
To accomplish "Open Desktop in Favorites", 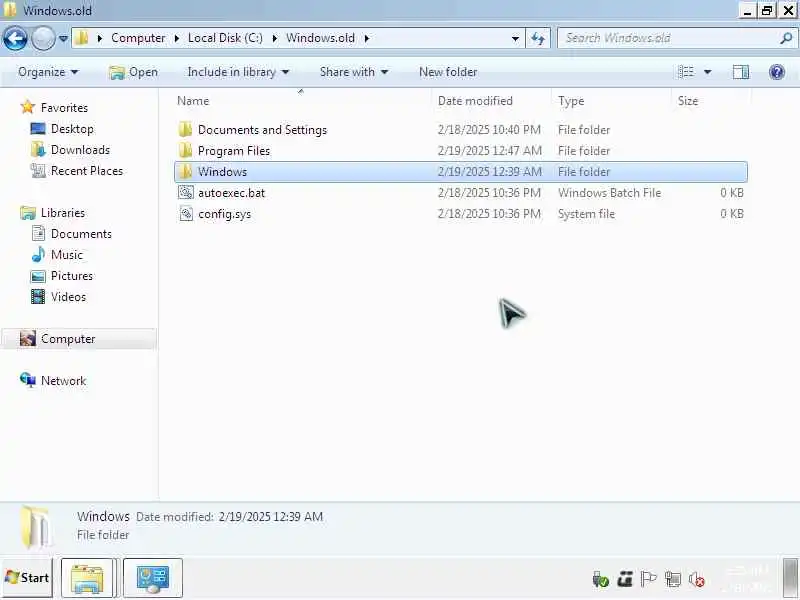I will pyautogui.click(x=72, y=129).
